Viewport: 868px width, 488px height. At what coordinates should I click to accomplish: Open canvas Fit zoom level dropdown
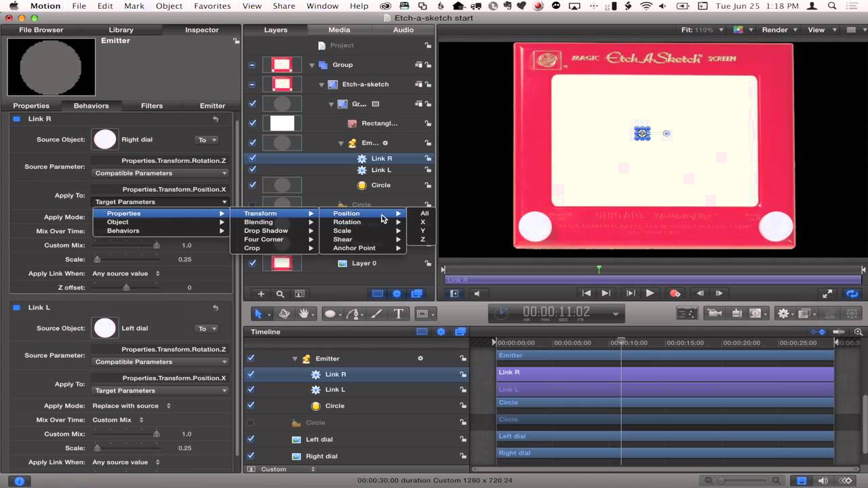click(x=703, y=30)
